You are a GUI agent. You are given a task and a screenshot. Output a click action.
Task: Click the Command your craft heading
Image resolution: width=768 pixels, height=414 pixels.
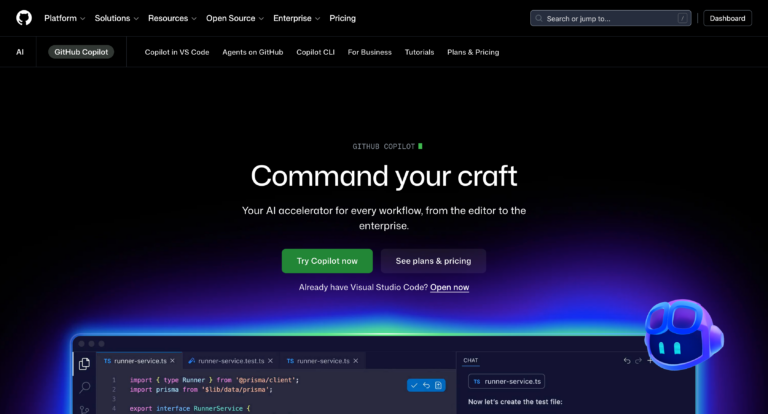[x=384, y=176]
